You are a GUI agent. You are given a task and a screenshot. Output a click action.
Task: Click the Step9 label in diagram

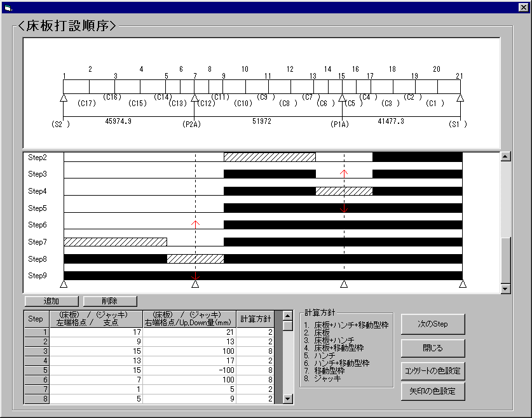[38, 276]
